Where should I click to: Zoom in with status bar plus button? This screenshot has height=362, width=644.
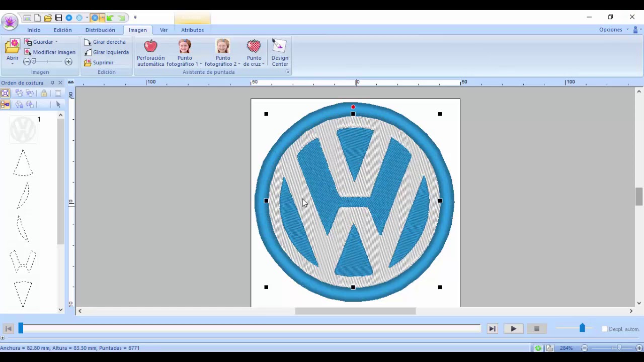[639, 348]
